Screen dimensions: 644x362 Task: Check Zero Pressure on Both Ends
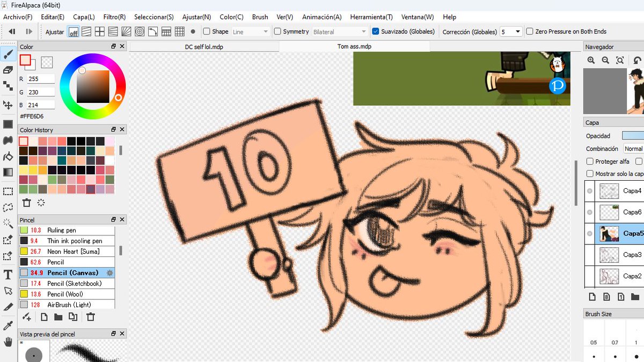(530, 32)
